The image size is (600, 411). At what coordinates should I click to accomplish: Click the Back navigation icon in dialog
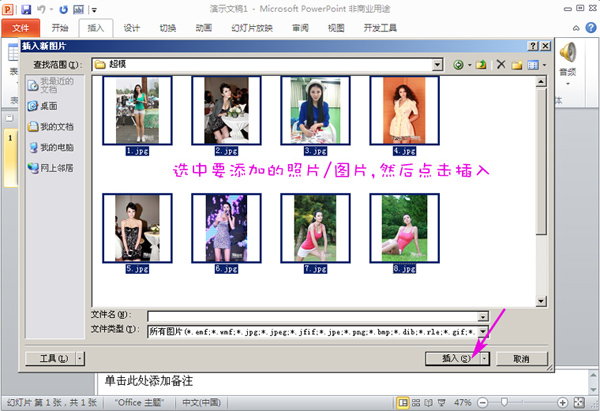tap(458, 65)
